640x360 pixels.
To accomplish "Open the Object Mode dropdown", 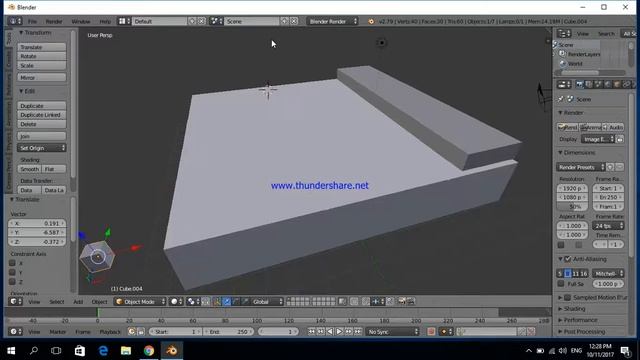I will tap(140, 302).
